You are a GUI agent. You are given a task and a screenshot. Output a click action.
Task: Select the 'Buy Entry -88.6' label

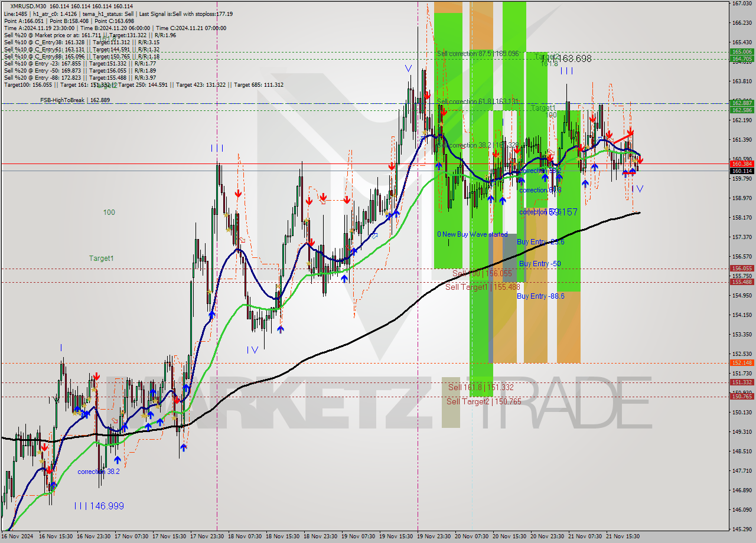pyautogui.click(x=540, y=296)
